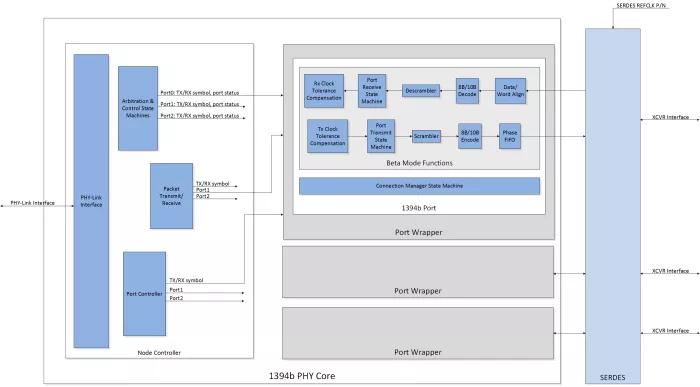Select the Rx Clock Tolerance Compensation block
Image resolution: width=700 pixels, height=387 pixels.
coord(324,91)
